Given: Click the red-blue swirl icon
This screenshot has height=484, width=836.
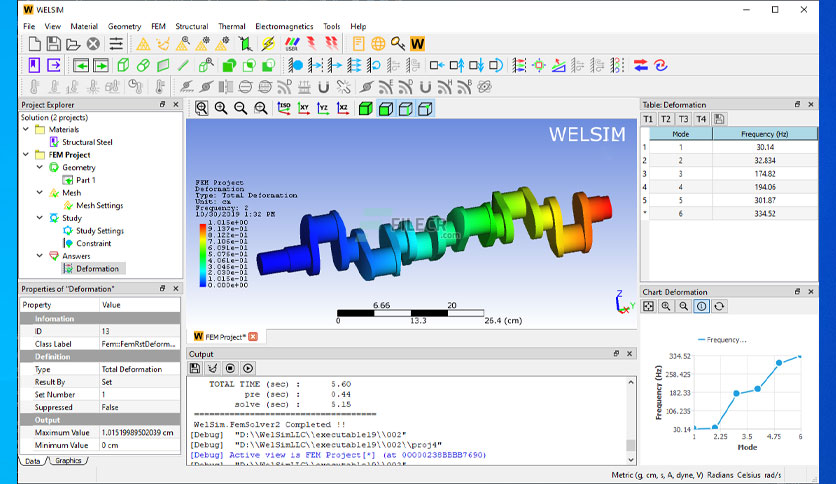Looking at the screenshot, I should [661, 65].
